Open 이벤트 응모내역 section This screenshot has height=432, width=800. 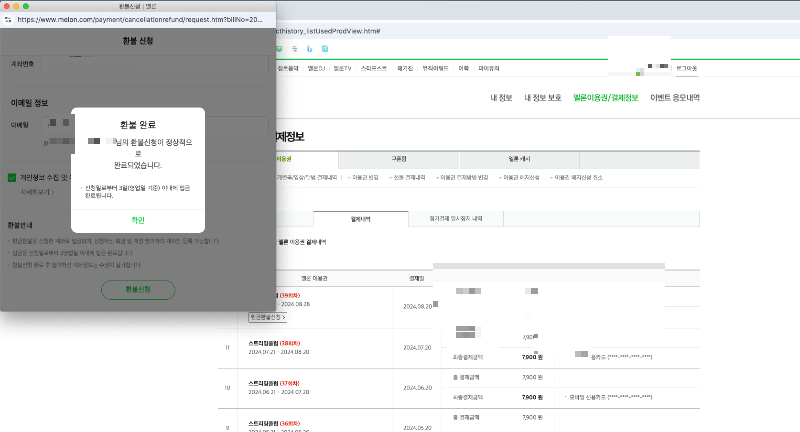tap(675, 97)
